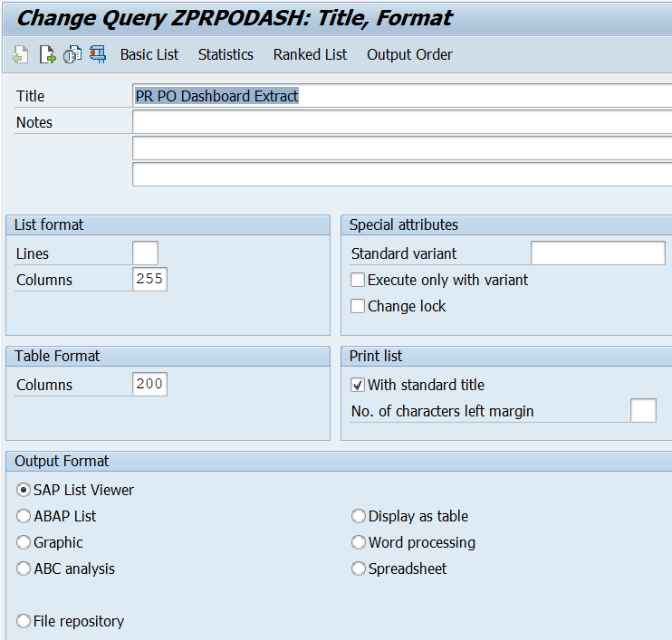
Task: Enable Execute only with variant
Action: pyautogui.click(x=358, y=280)
